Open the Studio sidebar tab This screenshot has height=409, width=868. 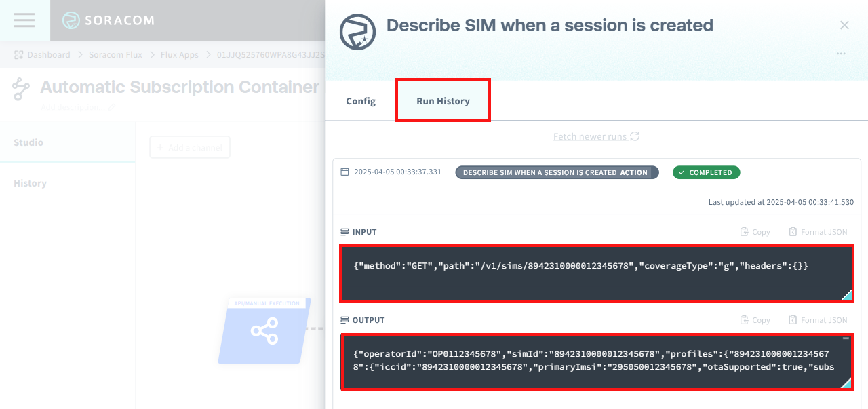pos(28,142)
